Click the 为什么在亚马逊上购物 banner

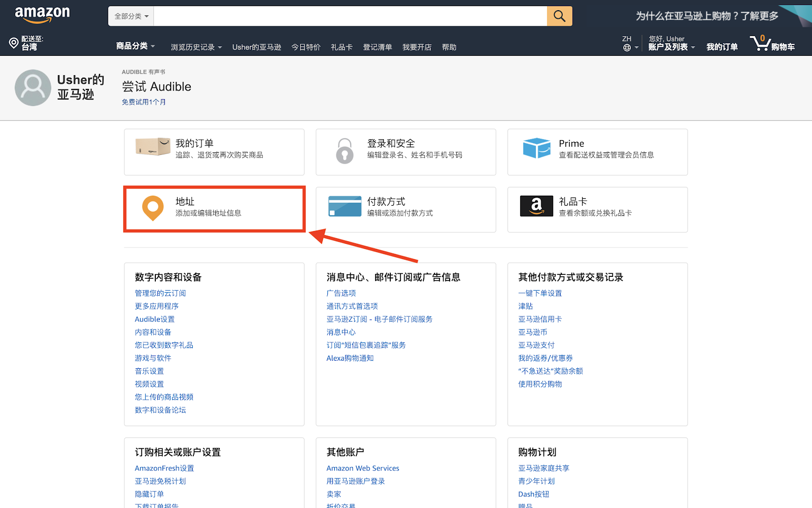707,16
